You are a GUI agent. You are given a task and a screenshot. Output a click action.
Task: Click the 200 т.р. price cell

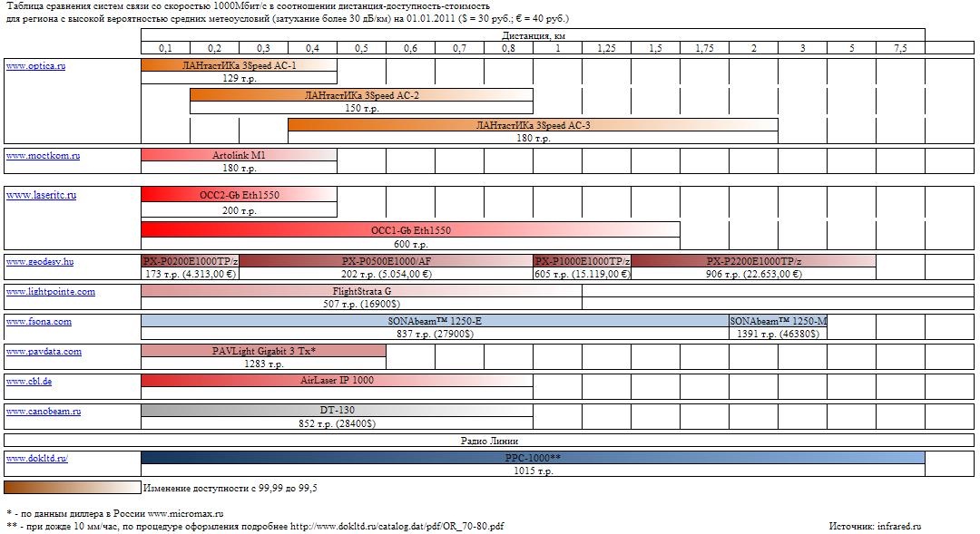[x=239, y=210]
